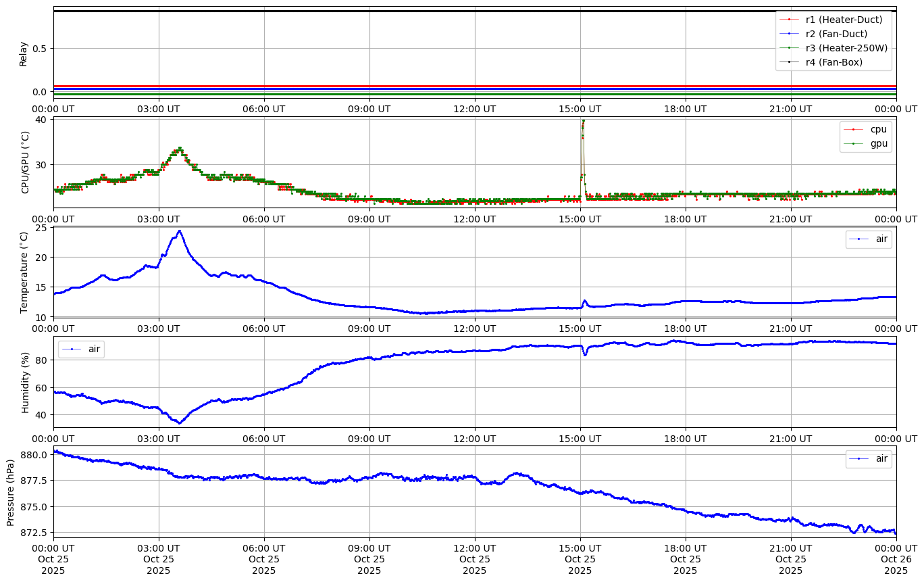Viewport: 924px width, 582px height.
Task: Click the Humidity (%) axis label
Action: coord(26,382)
